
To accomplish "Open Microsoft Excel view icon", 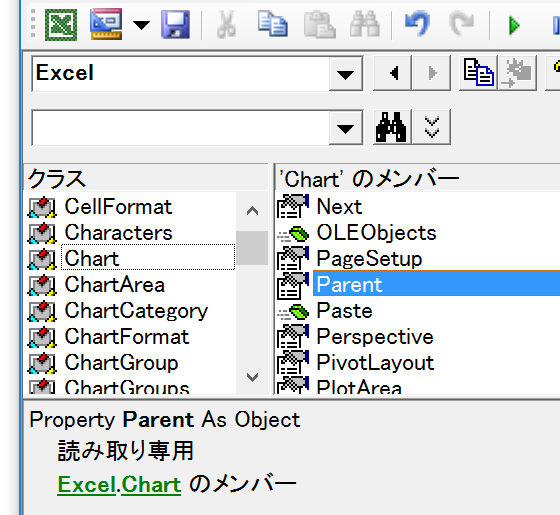I will (x=61, y=25).
